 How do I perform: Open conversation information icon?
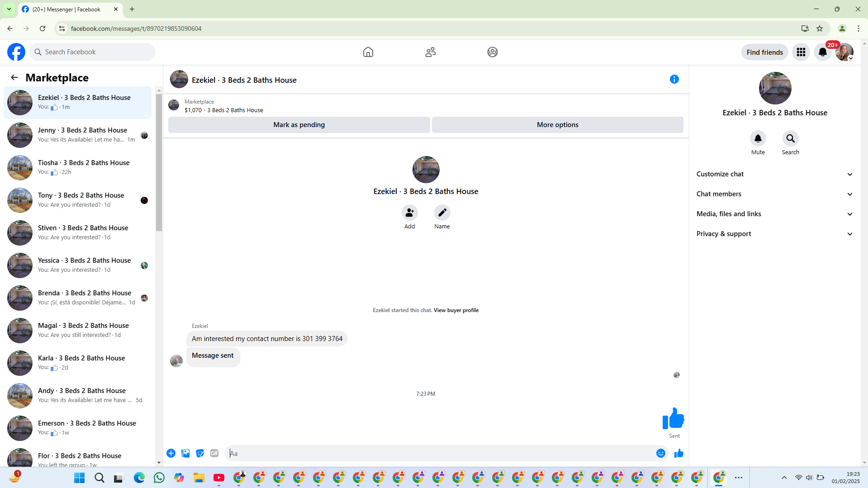674,79
